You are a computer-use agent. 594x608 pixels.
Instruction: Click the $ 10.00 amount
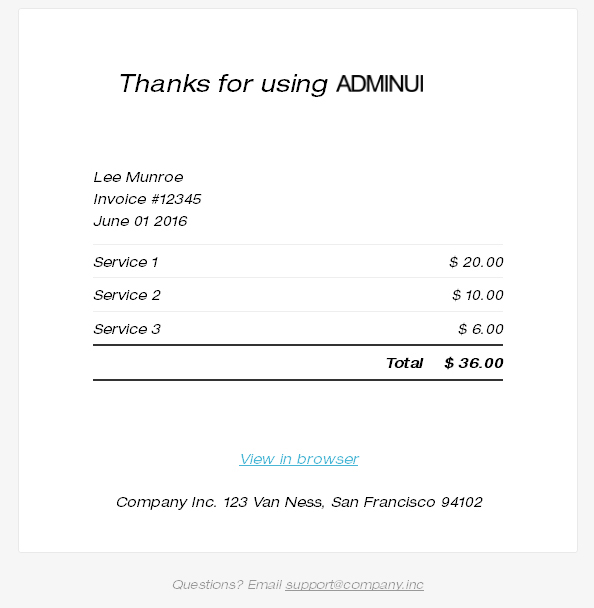coord(478,295)
